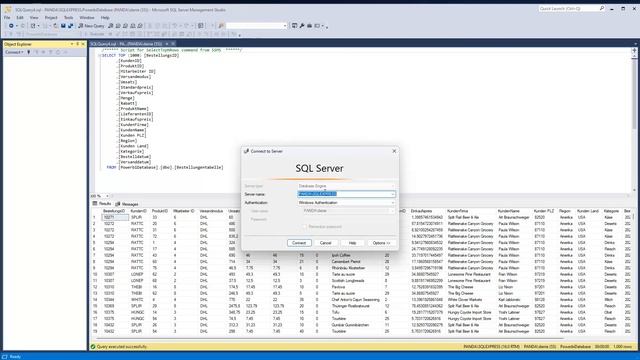Open the File menu
Screen dimensions: 640x360
(x=7, y=18)
